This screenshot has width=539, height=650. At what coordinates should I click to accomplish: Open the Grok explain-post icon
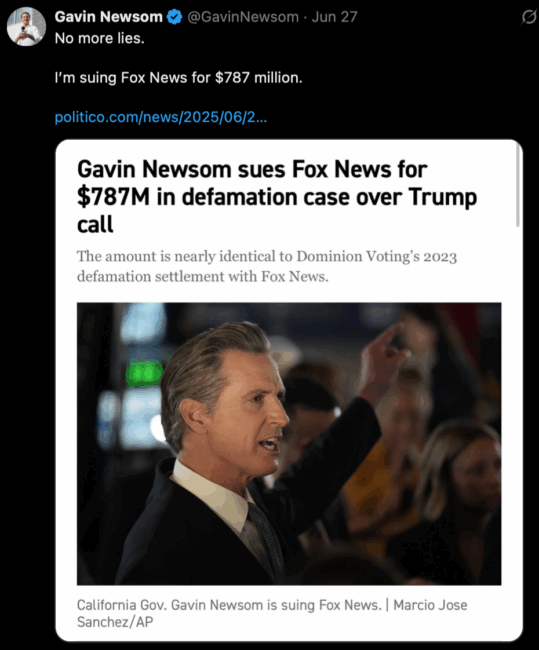coord(528,17)
